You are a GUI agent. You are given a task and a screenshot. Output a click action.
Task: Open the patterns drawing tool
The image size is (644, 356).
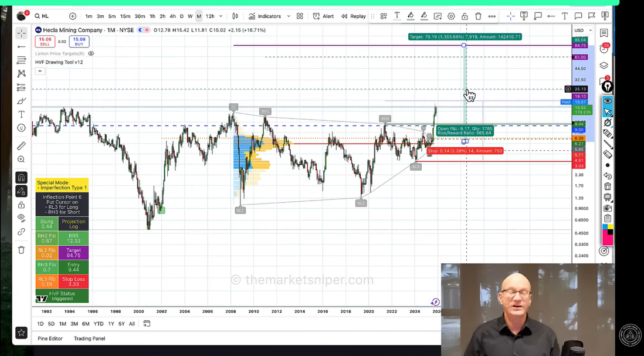21,73
